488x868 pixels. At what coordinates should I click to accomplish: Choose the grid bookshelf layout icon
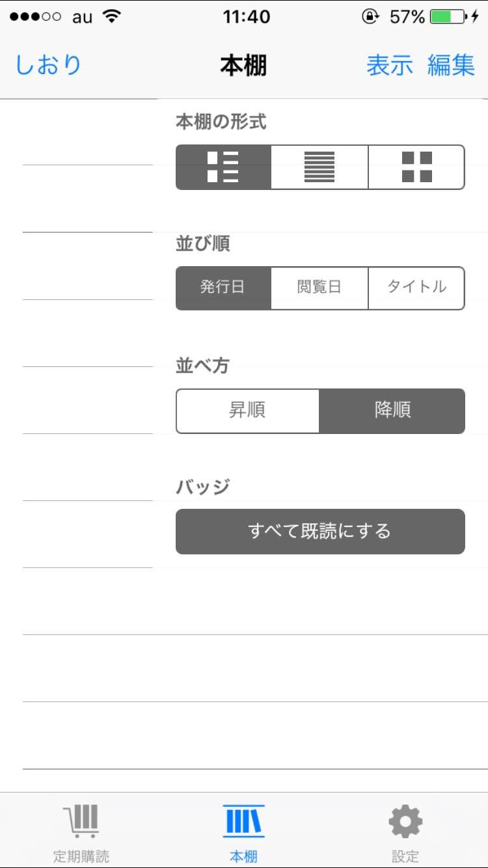coord(416,167)
